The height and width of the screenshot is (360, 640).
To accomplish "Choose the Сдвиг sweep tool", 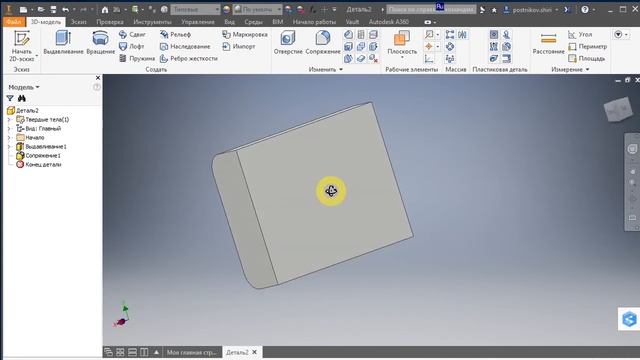I will coord(132,35).
